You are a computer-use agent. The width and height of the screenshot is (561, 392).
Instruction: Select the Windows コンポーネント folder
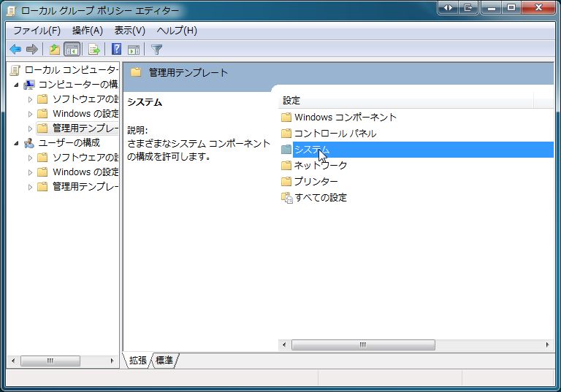click(345, 118)
